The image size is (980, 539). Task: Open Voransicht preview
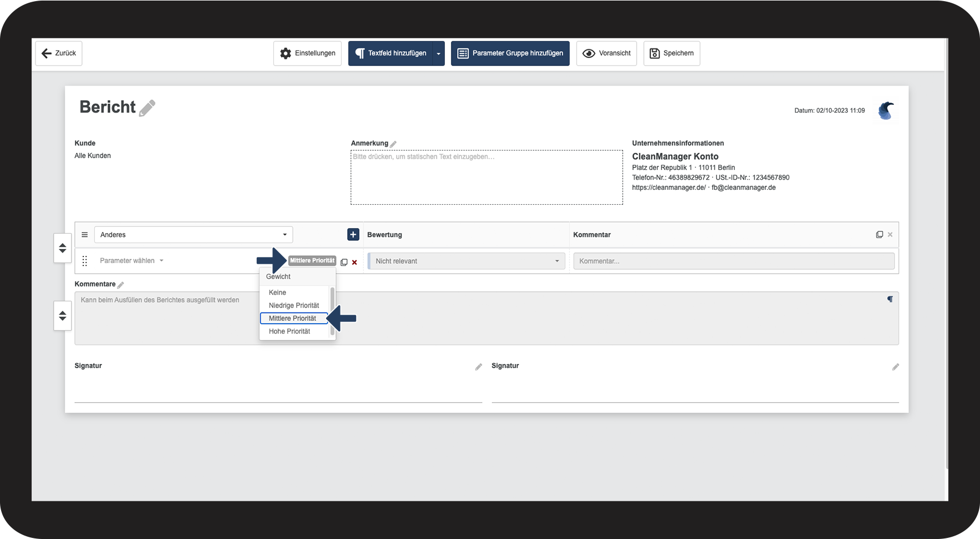[x=606, y=53]
